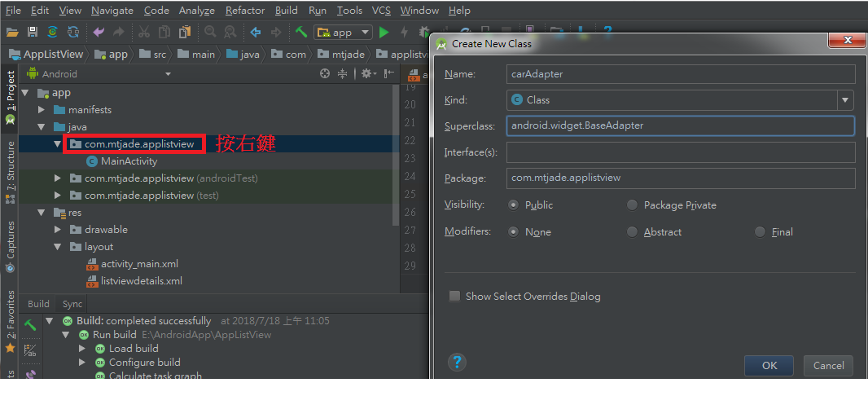Viewport: 868px width, 396px height.
Task: Click the Package input field
Action: [x=681, y=178]
